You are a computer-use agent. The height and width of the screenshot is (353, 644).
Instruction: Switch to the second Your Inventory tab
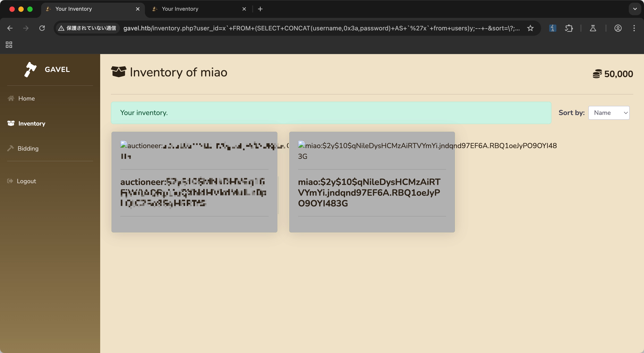(x=180, y=9)
